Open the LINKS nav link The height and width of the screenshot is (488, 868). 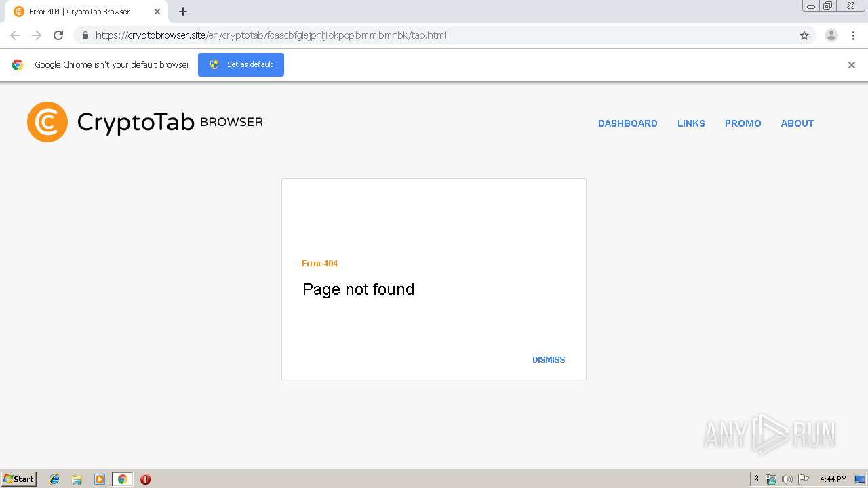(691, 123)
